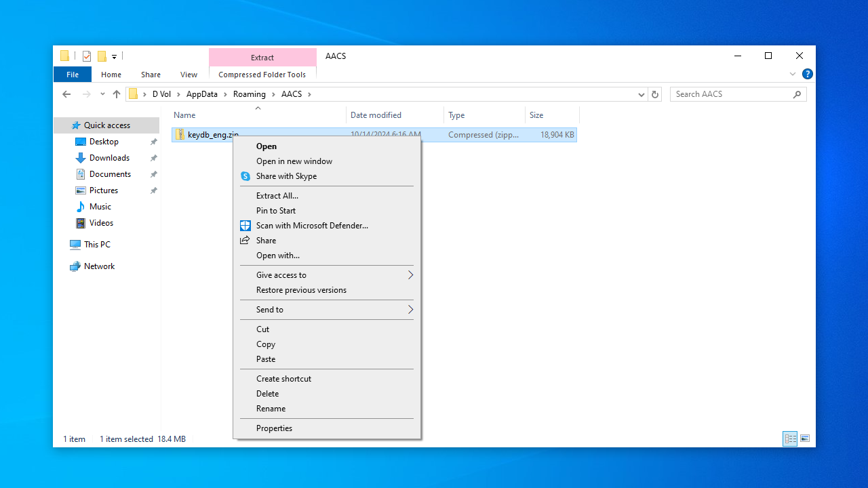Screen dimensions: 868x488
Task: Switch to details view layout button
Action: point(790,439)
